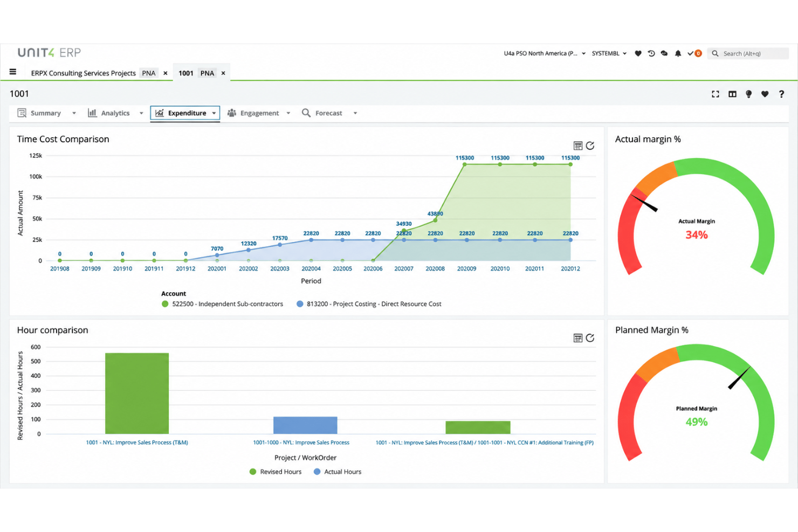Open help with the question mark icon
Image resolution: width=798 pixels, height=532 pixels.
tap(781, 94)
